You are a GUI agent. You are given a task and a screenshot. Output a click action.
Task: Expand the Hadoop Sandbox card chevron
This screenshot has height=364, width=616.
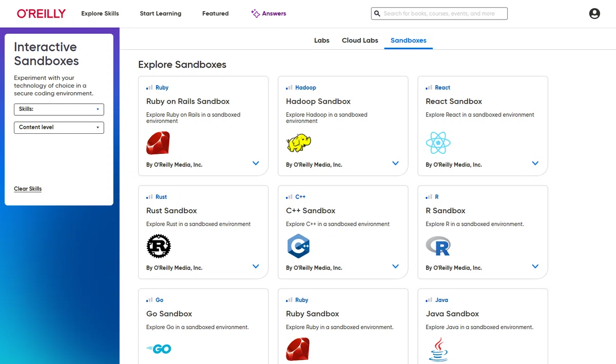tap(395, 163)
